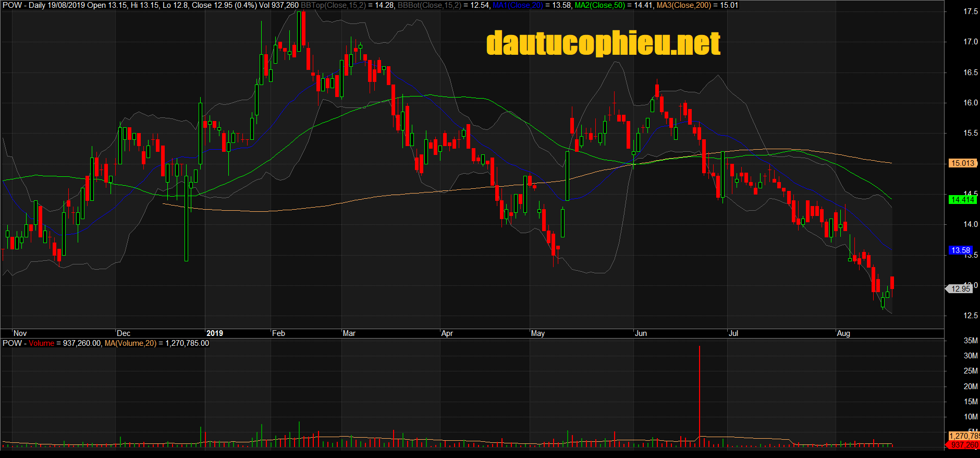Click the May label on the time axis
This screenshot has width=980, height=458.
point(538,333)
